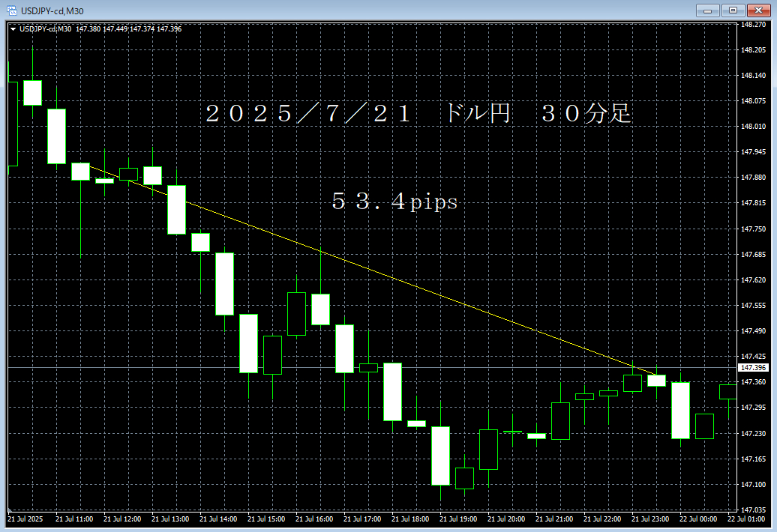The height and width of the screenshot is (532, 777).
Task: Click the 148.205 price scale label
Action: 753,50
